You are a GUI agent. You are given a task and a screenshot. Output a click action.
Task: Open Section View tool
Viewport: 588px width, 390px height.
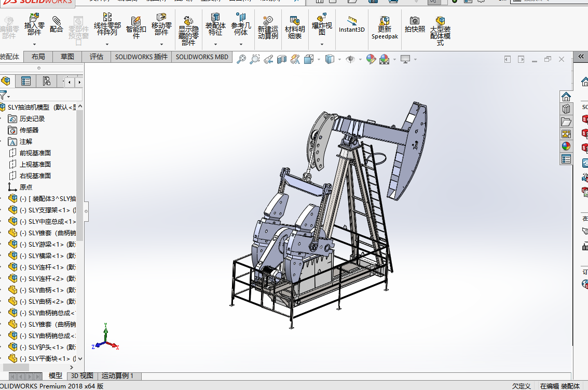[282, 59]
